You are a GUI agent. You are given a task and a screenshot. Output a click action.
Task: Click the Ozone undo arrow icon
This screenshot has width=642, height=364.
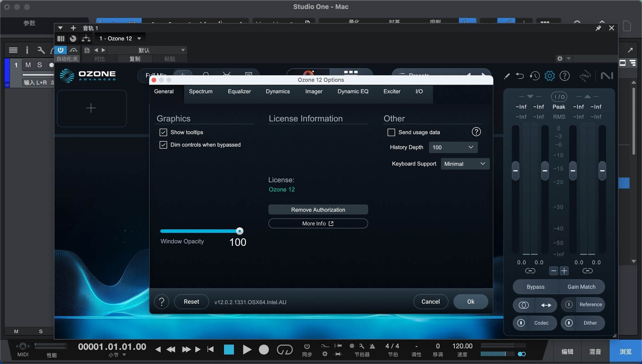pyautogui.click(x=520, y=76)
